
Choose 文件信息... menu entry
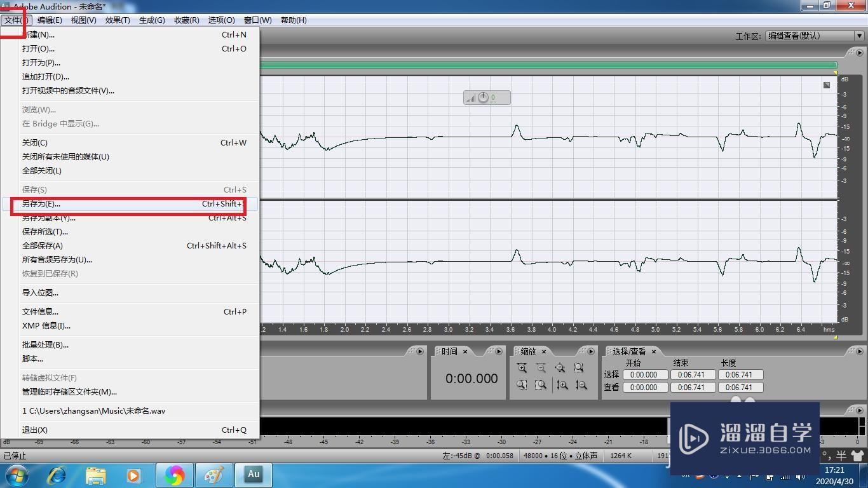click(130, 312)
